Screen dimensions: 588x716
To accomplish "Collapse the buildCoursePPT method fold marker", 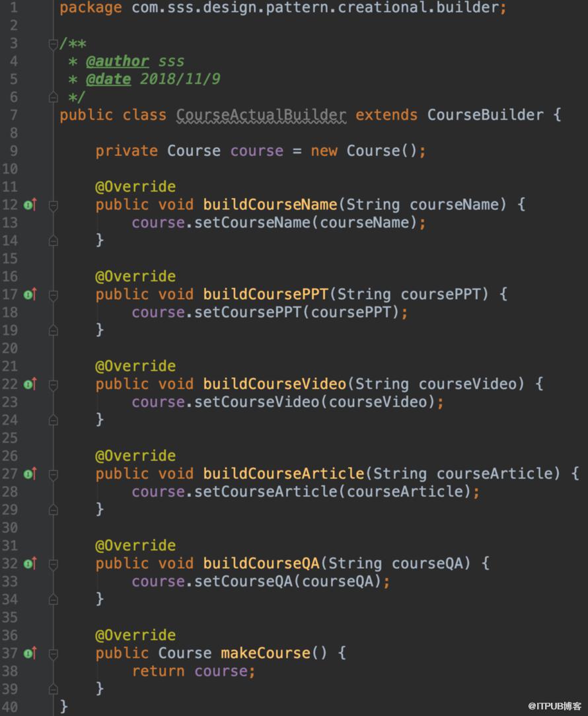I will 53,295.
